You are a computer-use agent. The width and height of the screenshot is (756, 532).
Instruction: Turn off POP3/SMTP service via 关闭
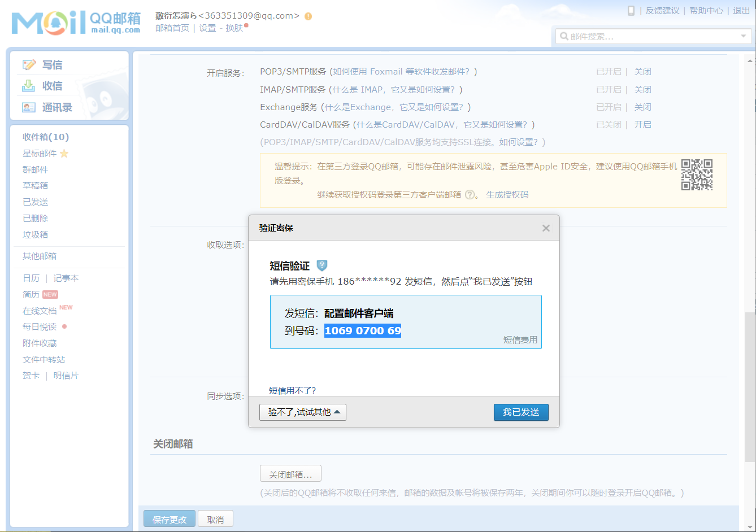click(643, 72)
